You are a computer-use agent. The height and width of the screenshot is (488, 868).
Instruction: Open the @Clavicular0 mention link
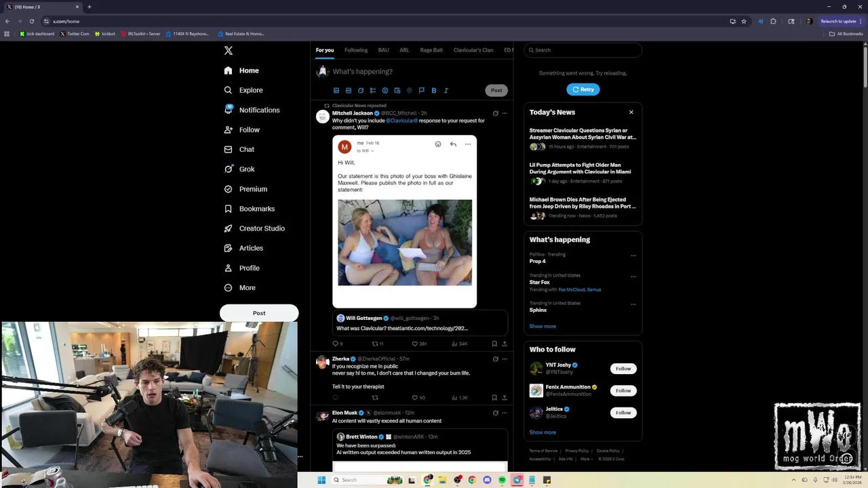tap(401, 121)
